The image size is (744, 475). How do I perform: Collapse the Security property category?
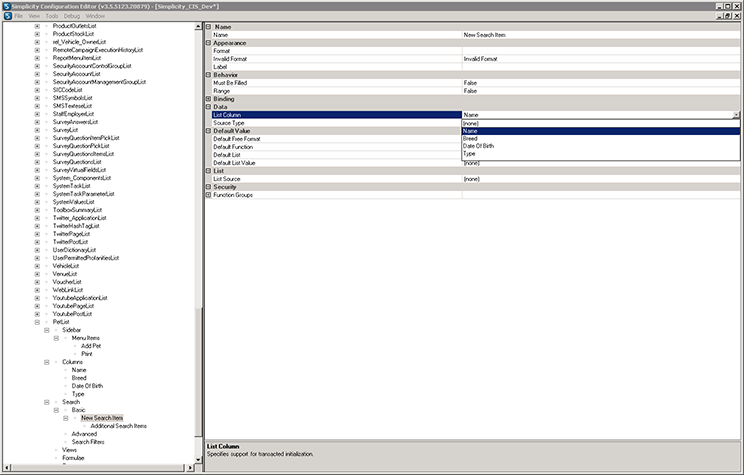pos(208,187)
